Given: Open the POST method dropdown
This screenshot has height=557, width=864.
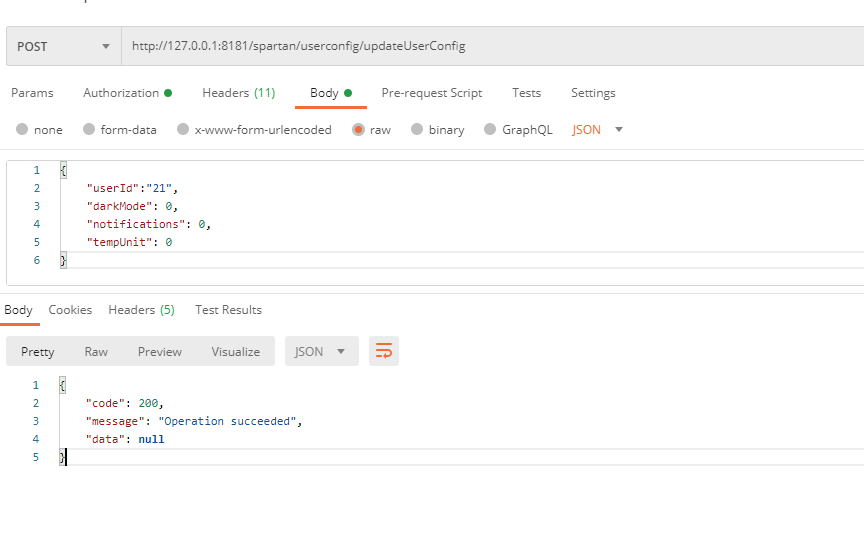Looking at the screenshot, I should (63, 46).
